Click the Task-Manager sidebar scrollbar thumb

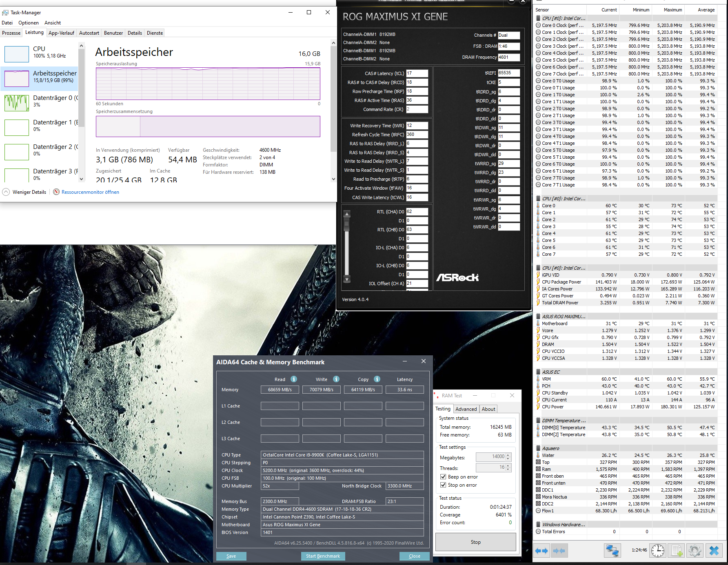click(82, 88)
